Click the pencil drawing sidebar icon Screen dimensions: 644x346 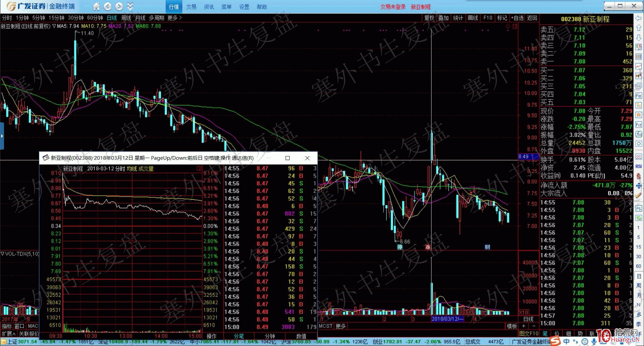tap(639, 195)
